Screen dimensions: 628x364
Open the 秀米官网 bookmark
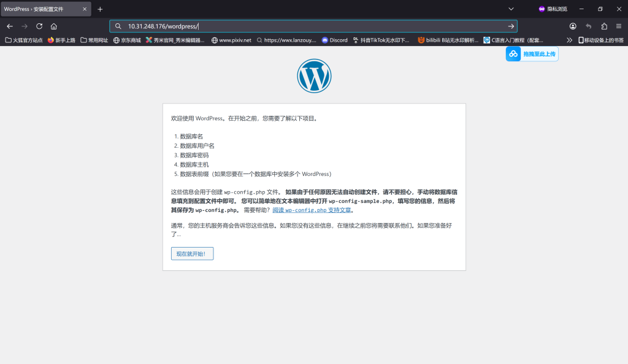(x=175, y=40)
